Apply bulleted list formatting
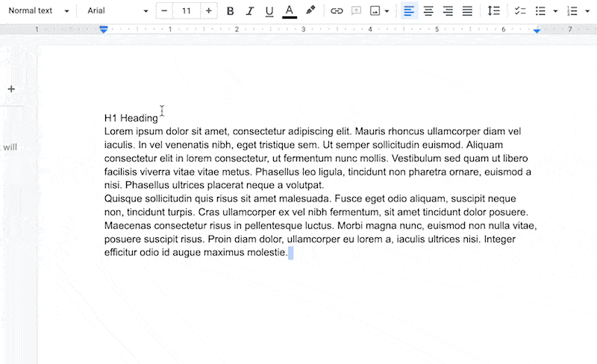597x364 pixels. [x=541, y=11]
